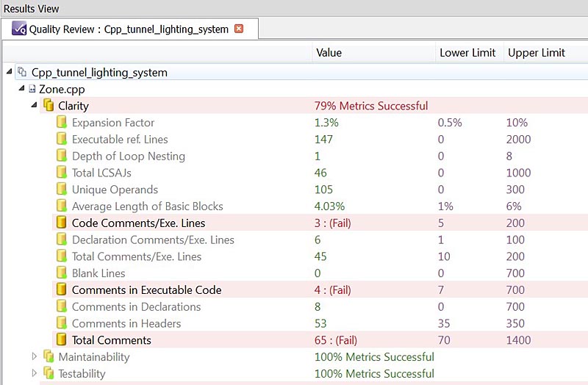Expand the Testability category
Viewport: 588px width, 385px height.
click(34, 373)
